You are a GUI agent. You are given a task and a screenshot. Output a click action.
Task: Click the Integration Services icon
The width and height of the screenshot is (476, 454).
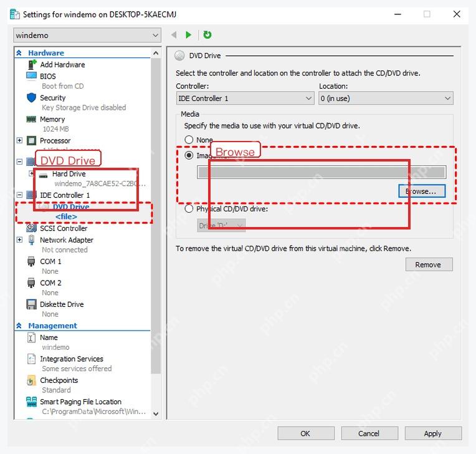[x=31, y=359]
